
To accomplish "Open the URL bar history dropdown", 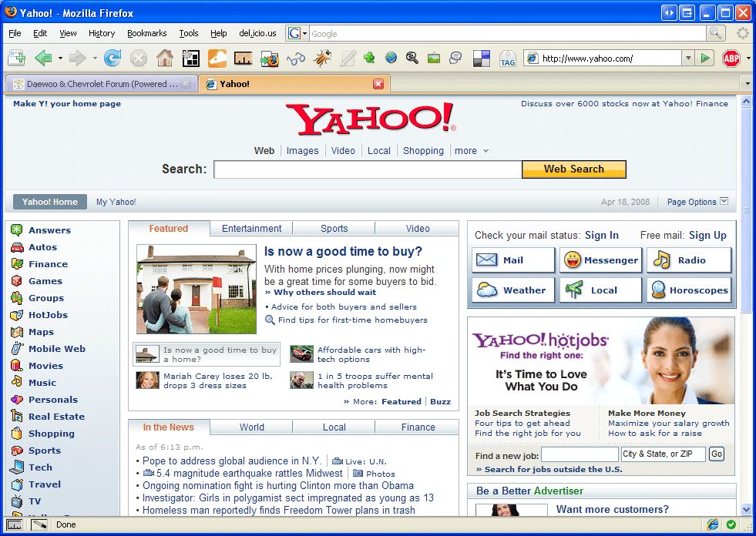I will click(x=688, y=59).
